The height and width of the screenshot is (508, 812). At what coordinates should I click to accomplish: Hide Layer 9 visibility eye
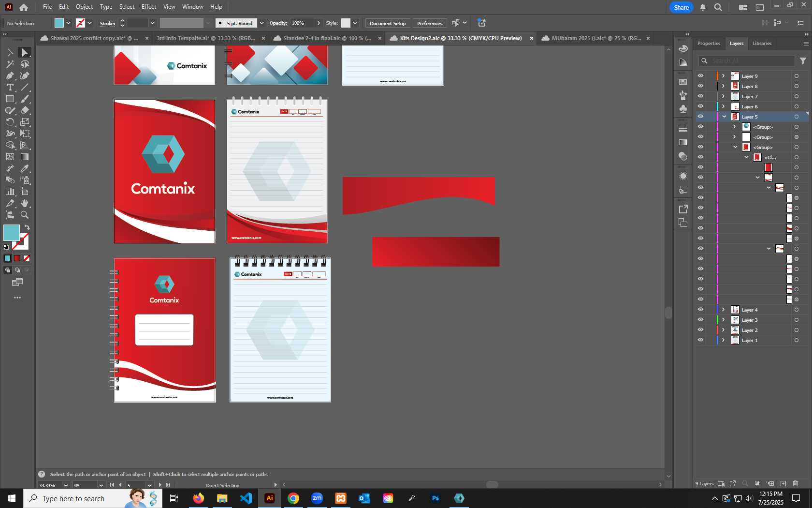[x=700, y=76]
